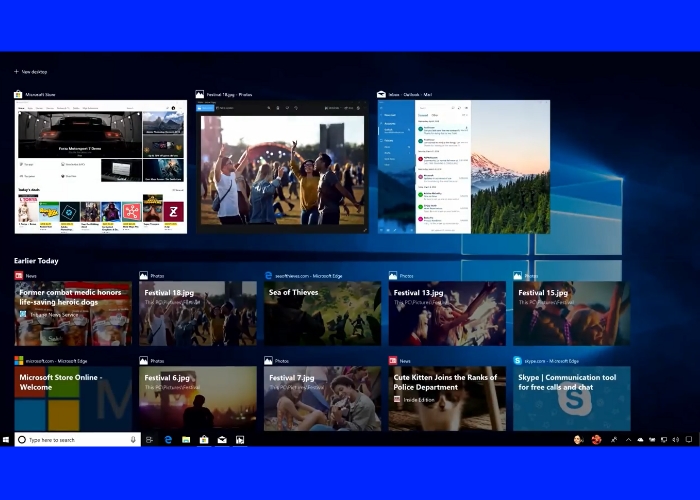Click the Skype icon above skype.com card
Image resolution: width=700 pixels, height=500 pixels.
pos(517,360)
